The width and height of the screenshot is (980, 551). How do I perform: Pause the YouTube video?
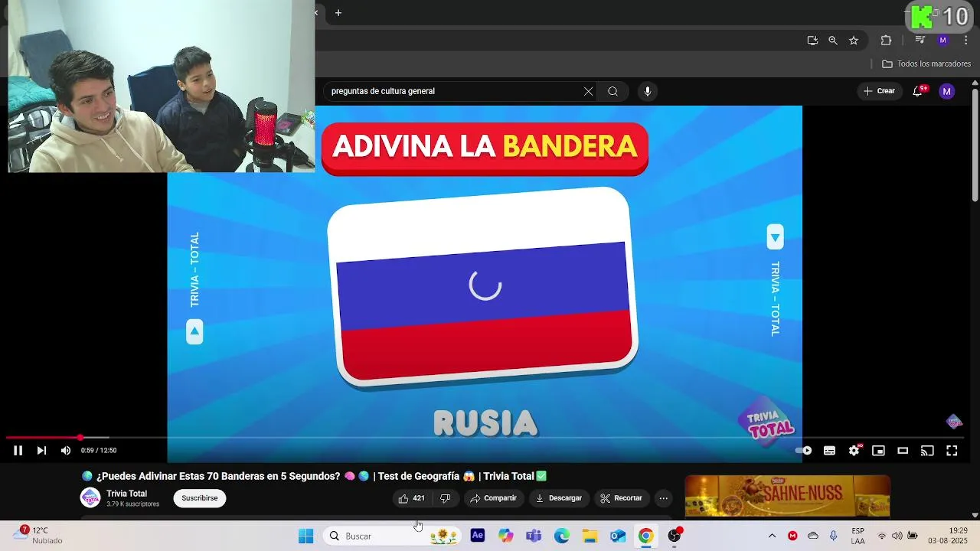tap(18, 451)
